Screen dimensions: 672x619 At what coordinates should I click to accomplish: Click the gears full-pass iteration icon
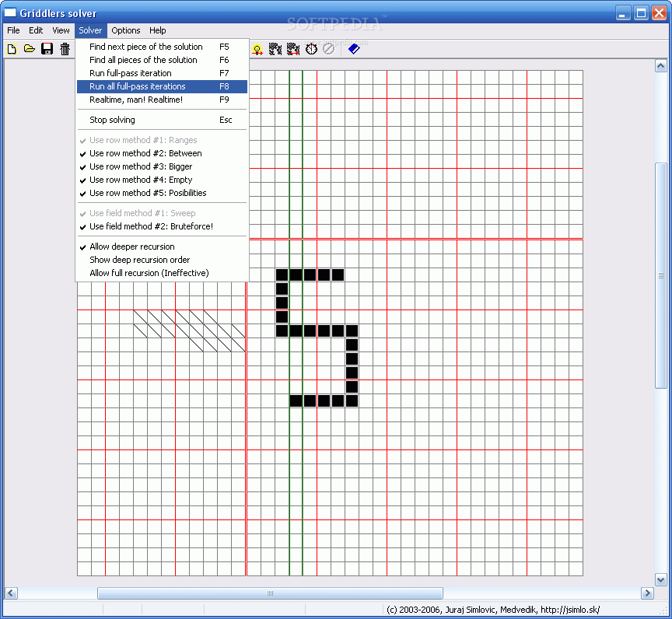click(x=275, y=49)
